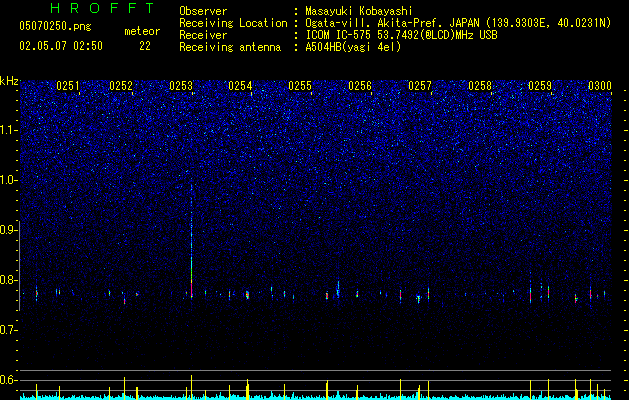Click the 'Receiving Location' label
629x400 pixels.
tap(233, 23)
